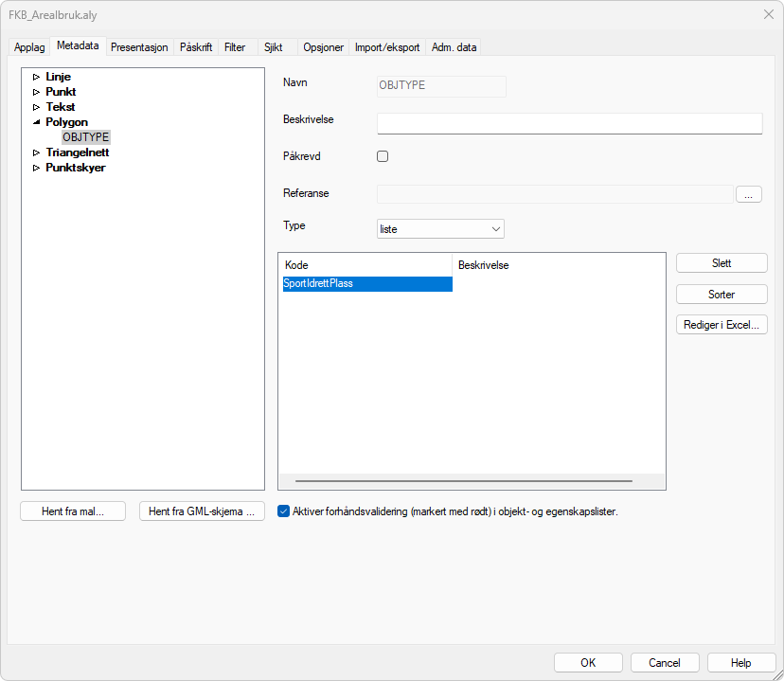Switch to the Presentasjon tab
The width and height of the screenshot is (784, 681).
[x=139, y=47]
